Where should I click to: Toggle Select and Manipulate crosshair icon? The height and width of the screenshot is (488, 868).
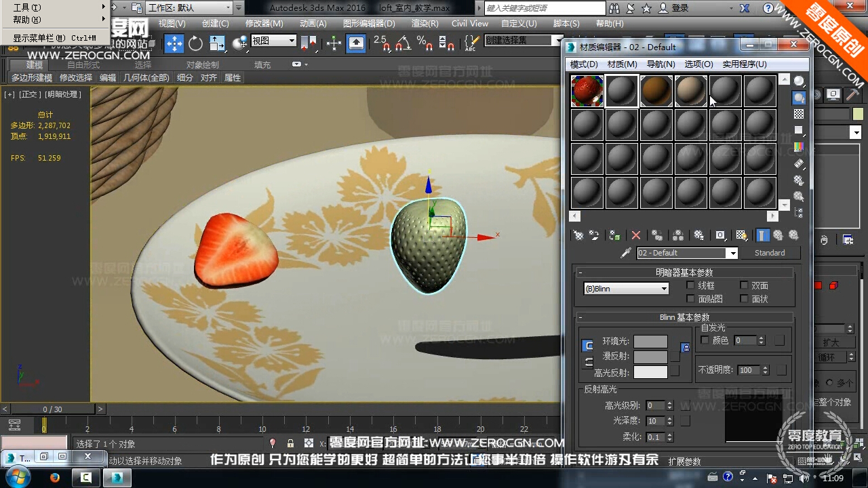pyautogui.click(x=334, y=44)
